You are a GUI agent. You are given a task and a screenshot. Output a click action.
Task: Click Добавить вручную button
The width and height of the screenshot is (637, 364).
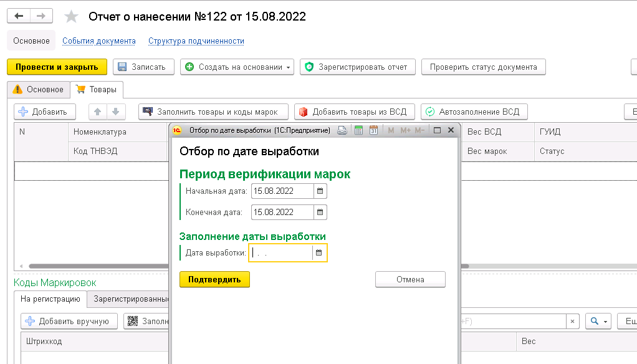[x=69, y=322]
